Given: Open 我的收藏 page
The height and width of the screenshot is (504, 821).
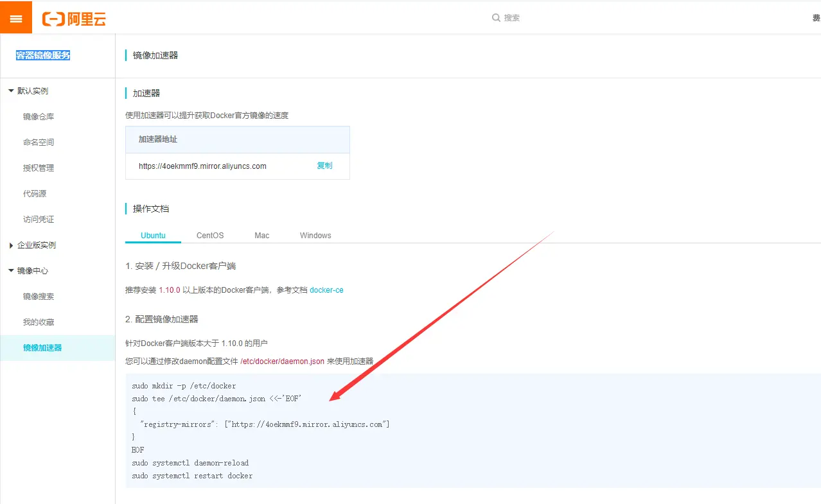Looking at the screenshot, I should (40, 322).
